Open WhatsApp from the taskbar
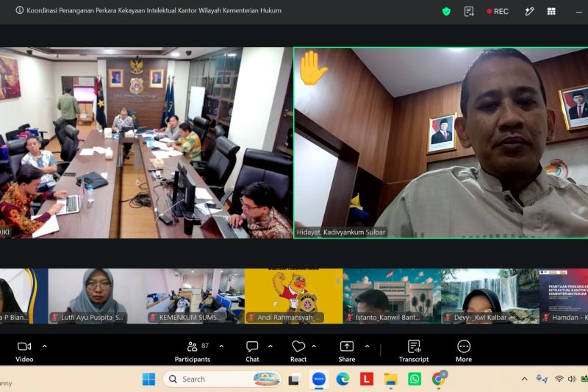588x392 pixels. coord(415,379)
